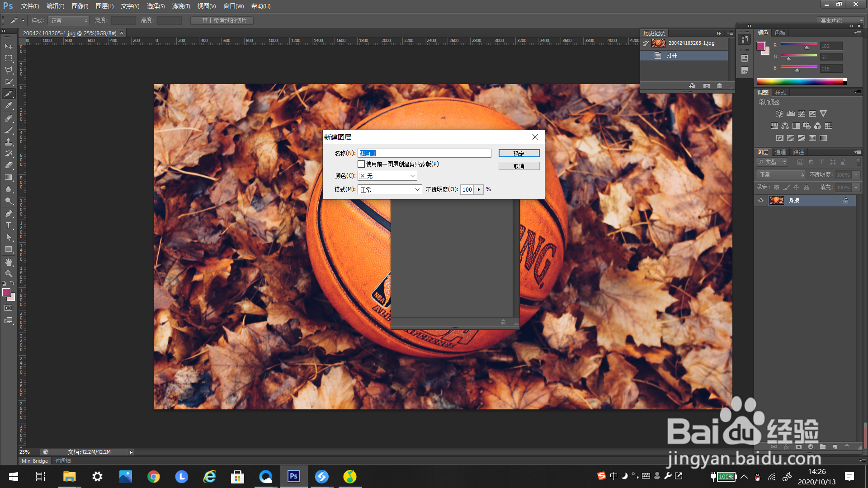Viewport: 868px width, 488px height.
Task: Hide the Background layer eye icon
Action: 761,201
